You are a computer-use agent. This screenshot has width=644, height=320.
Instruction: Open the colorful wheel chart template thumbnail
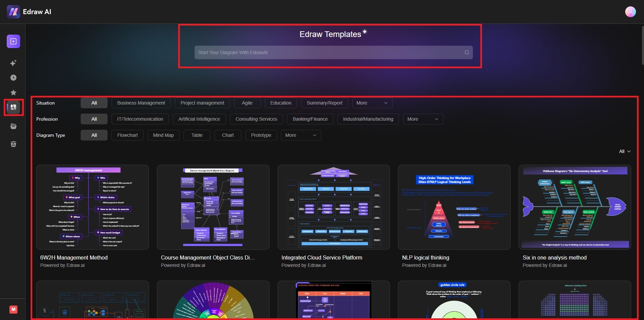tap(213, 300)
